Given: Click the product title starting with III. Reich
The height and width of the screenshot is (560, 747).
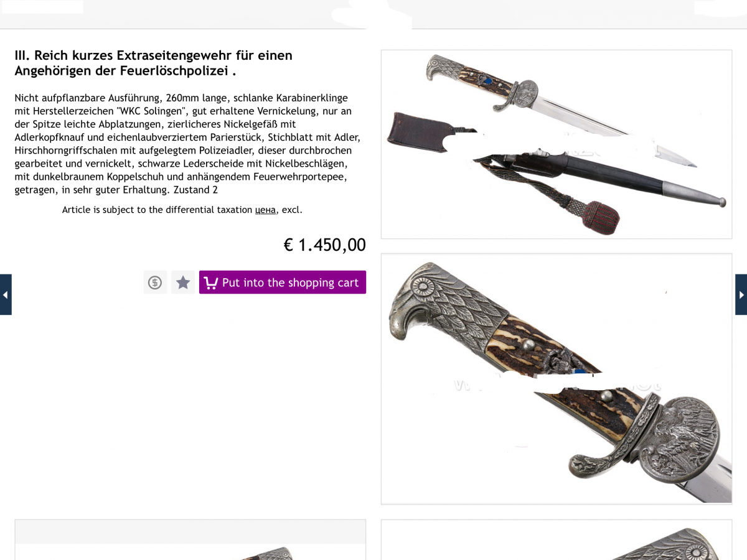Looking at the screenshot, I should click(x=154, y=63).
